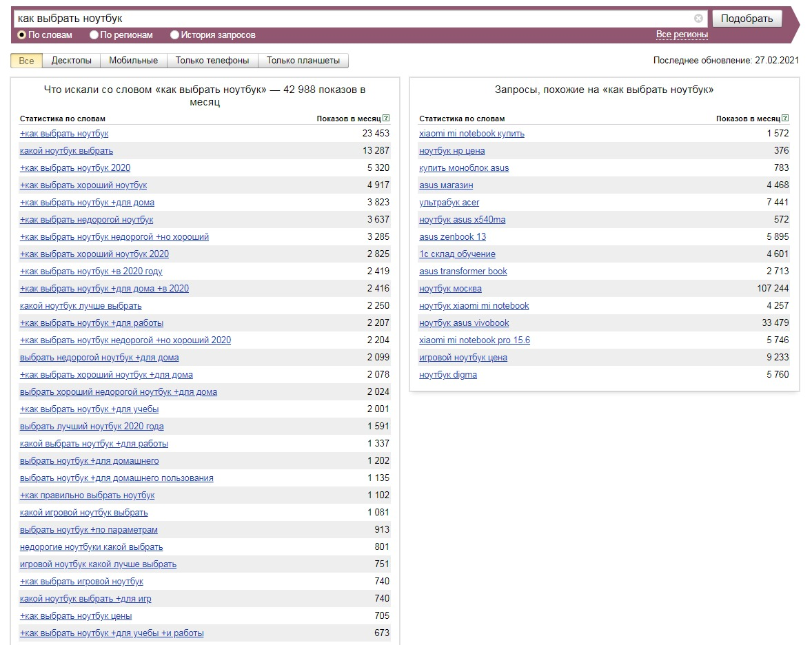Open help icon beside right 'Показов в месяц'

[x=785, y=118]
